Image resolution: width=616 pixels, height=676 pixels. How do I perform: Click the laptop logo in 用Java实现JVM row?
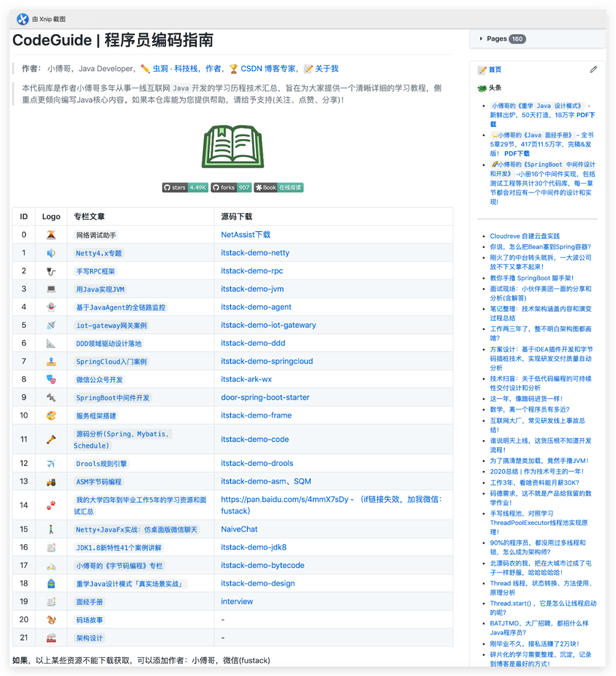[51, 289]
